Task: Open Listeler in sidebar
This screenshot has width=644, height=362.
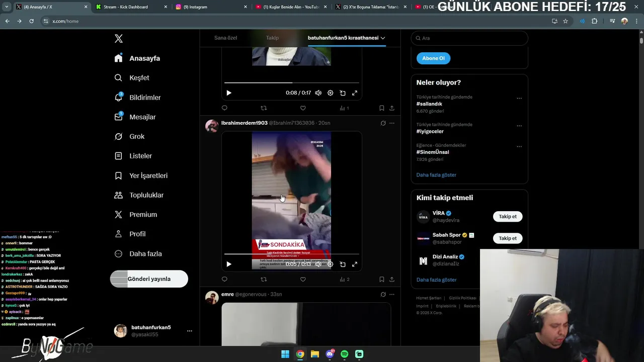Action: coord(133,156)
